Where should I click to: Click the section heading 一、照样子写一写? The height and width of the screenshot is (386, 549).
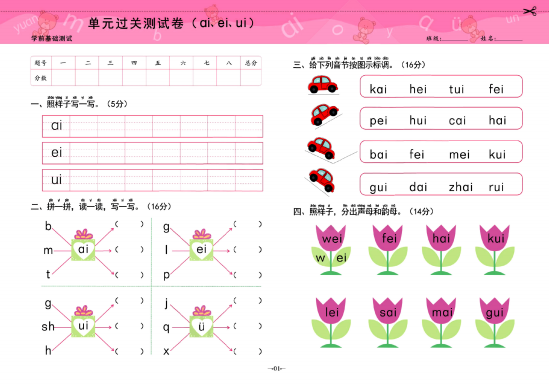pyautogui.click(x=63, y=103)
